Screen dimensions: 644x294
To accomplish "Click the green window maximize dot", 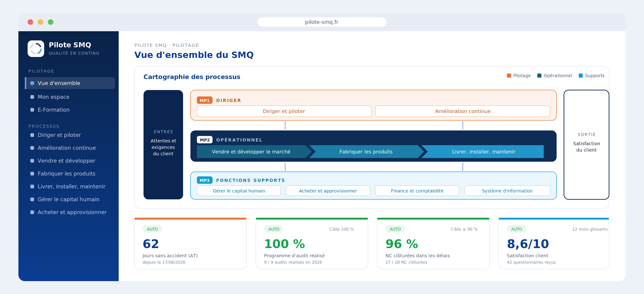I will [51, 22].
